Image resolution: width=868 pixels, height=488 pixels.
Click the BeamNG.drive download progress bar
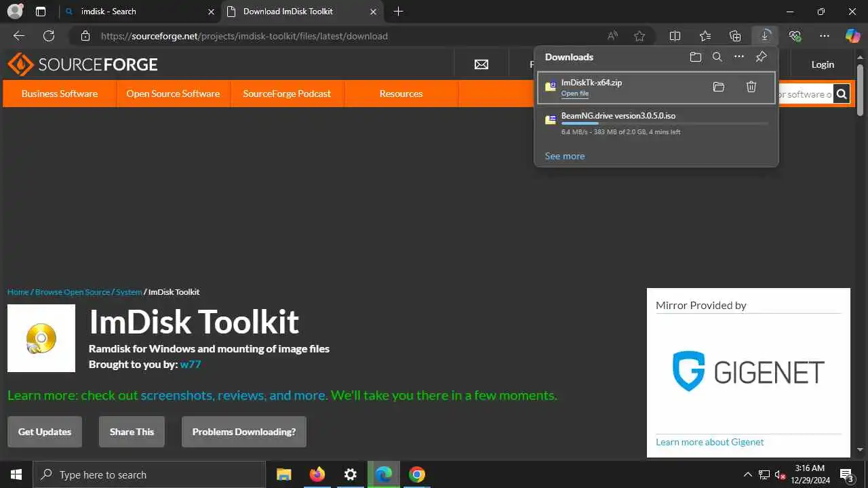665,124
